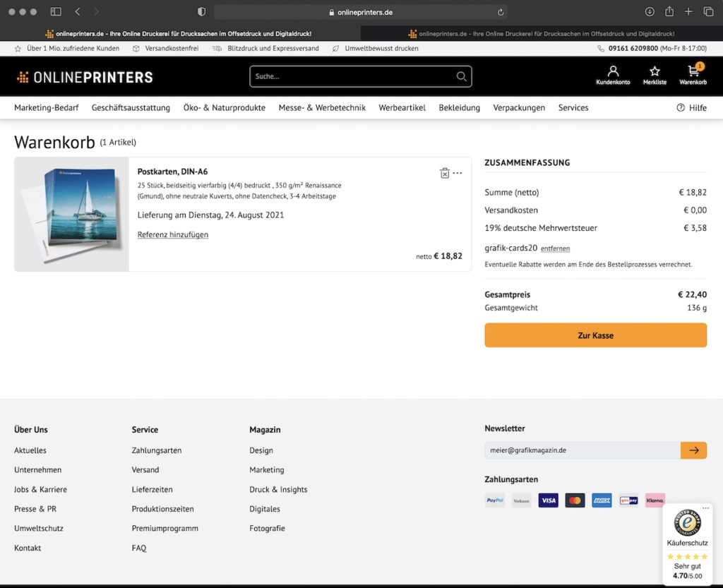Click the Vorkasse payment icon
The height and width of the screenshot is (588, 723).
522,500
